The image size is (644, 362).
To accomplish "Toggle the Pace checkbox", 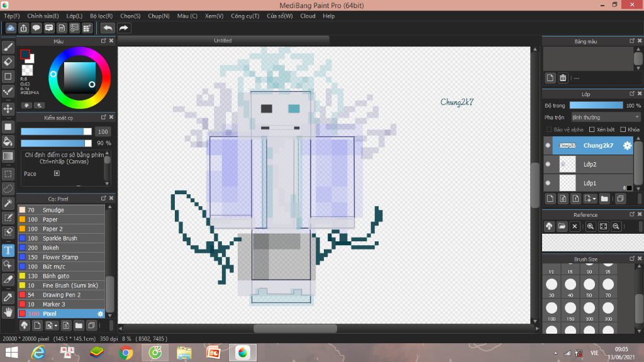I will click(57, 173).
